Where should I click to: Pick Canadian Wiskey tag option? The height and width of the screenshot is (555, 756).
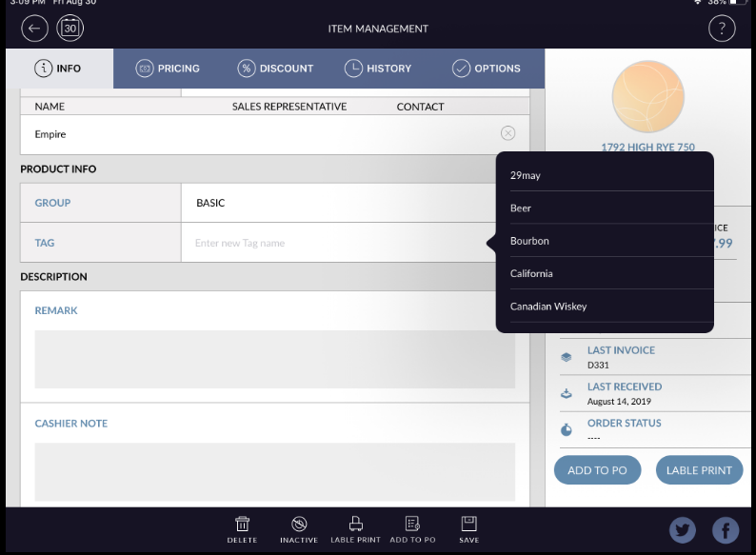(x=548, y=307)
